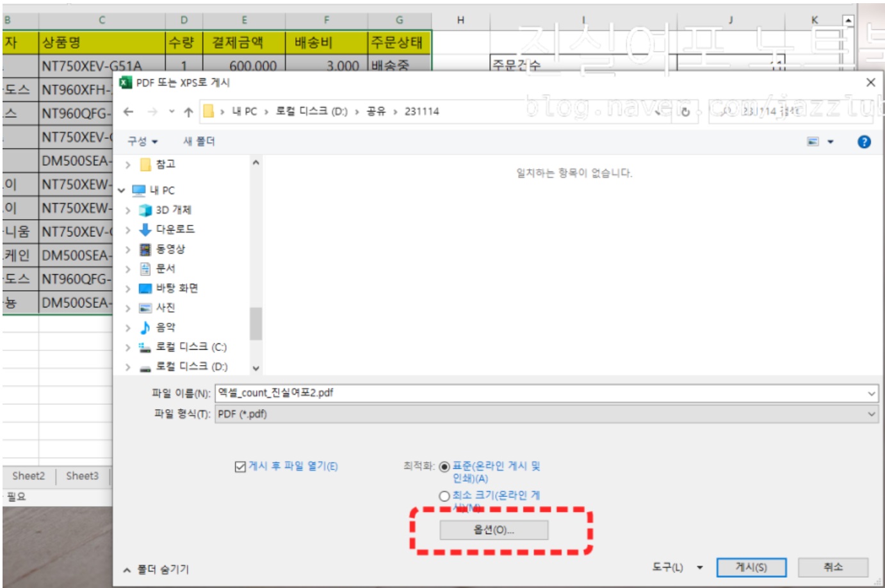The width and height of the screenshot is (885, 588).
Task: Select 표준 optimization radio button
Action: (x=444, y=466)
